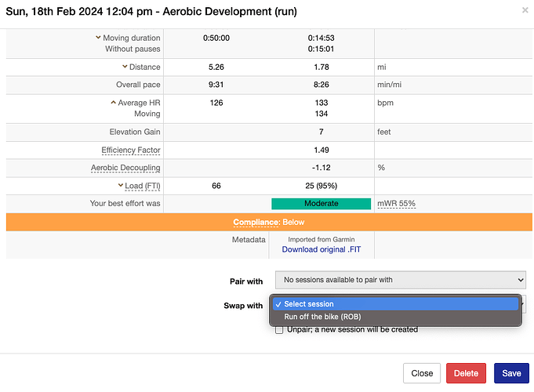Click the Close button
Viewport: 534px width, 392px height.
pos(422,373)
